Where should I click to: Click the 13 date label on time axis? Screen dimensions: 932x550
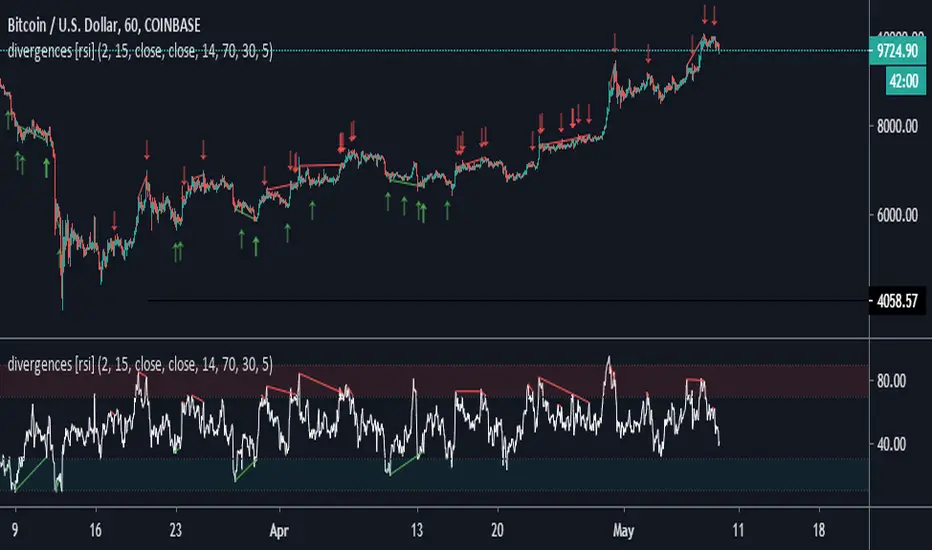(417, 530)
